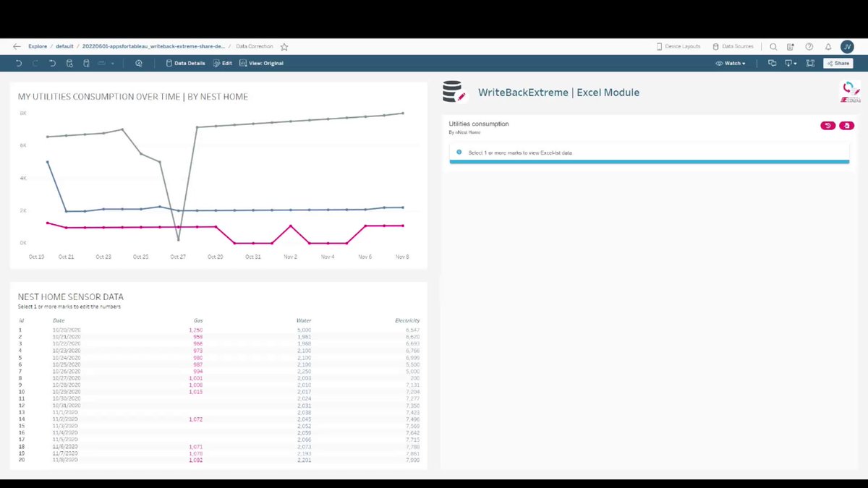Click the Oct 27 axis label
The height and width of the screenshot is (488, 868).
click(x=178, y=257)
